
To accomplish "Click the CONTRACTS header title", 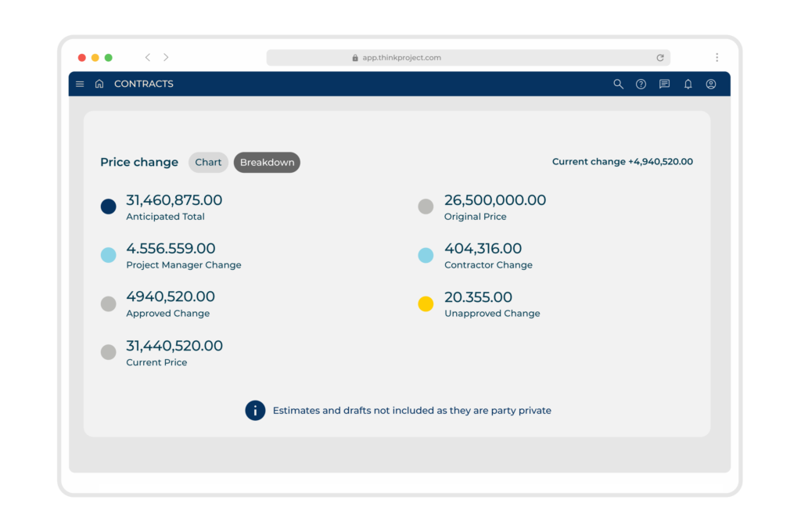I will (144, 84).
